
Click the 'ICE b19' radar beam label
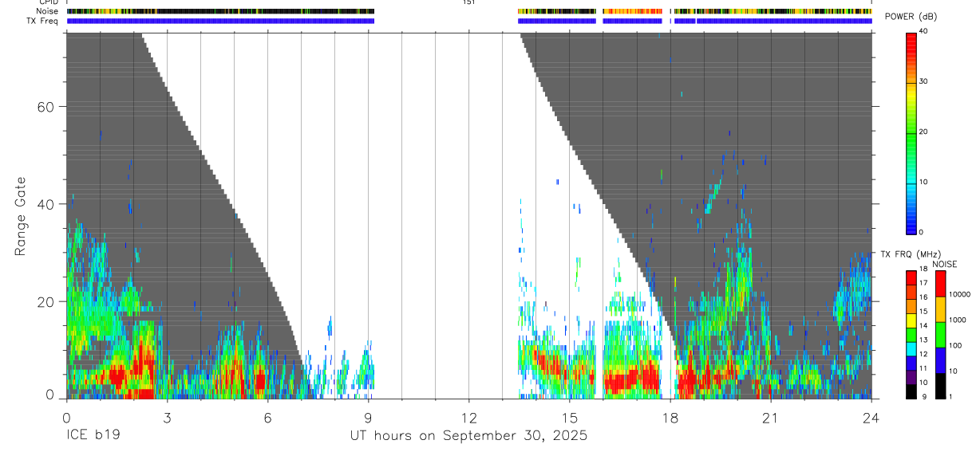point(93,436)
